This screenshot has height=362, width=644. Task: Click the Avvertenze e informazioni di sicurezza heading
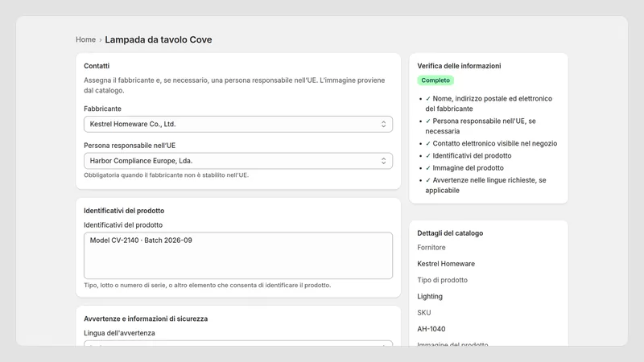coord(146,319)
